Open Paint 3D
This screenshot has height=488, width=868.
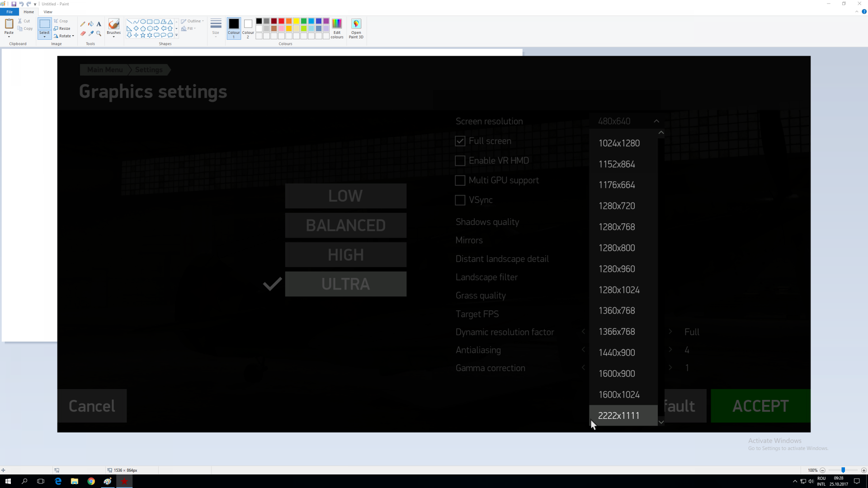point(356,28)
